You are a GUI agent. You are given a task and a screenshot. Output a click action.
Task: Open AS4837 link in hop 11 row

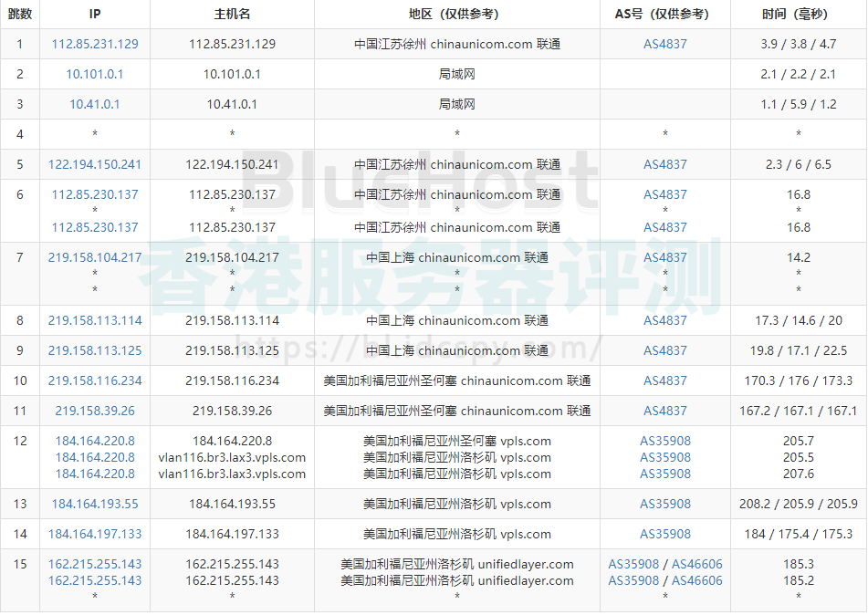click(665, 411)
